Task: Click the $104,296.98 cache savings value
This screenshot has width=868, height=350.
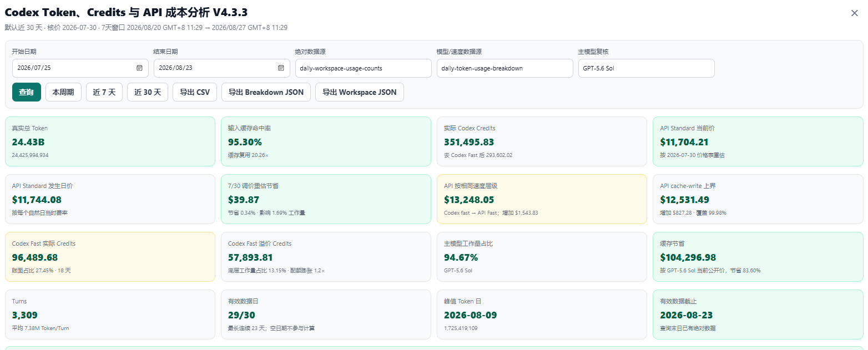Action: point(688,257)
